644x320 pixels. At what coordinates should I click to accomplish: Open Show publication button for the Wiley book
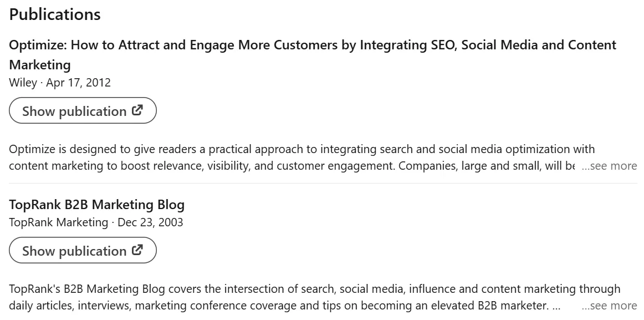point(83,110)
